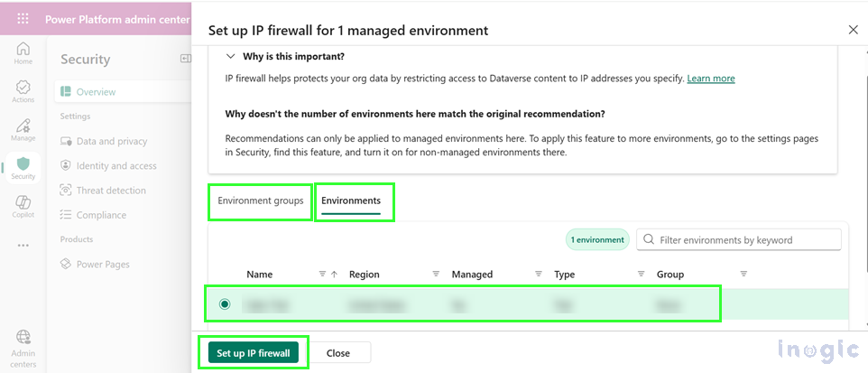
Task: Select the environment row radio button
Action: tap(225, 303)
